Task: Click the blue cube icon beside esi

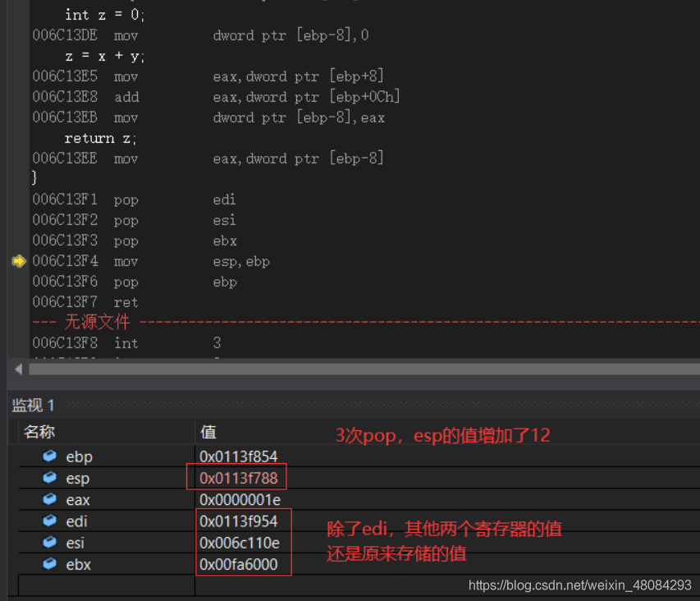Action: pos(49,542)
